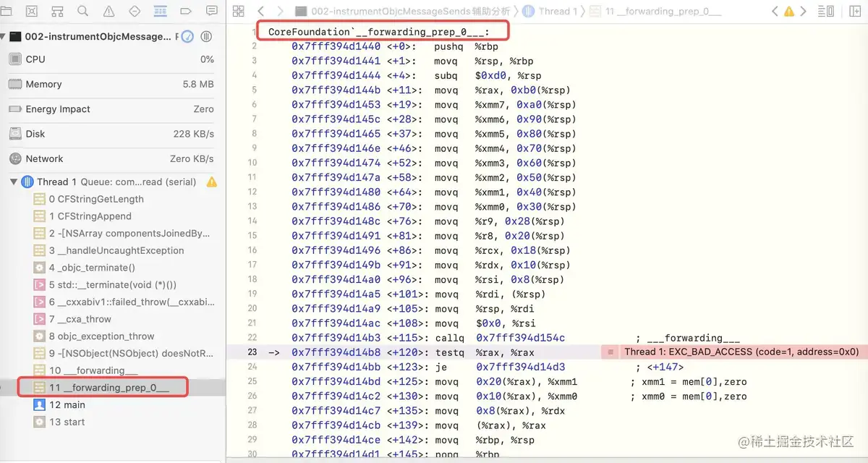Open the Thread 1 jump bar segment

pos(550,11)
